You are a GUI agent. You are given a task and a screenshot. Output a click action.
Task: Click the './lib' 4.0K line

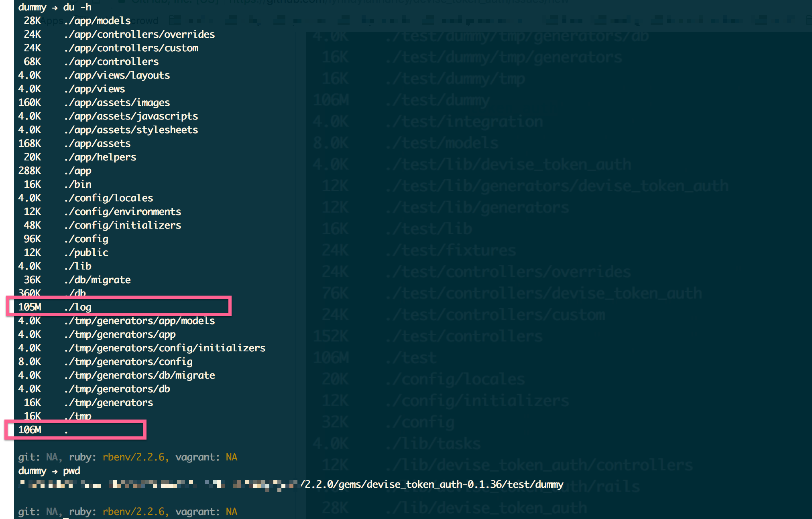pos(55,266)
